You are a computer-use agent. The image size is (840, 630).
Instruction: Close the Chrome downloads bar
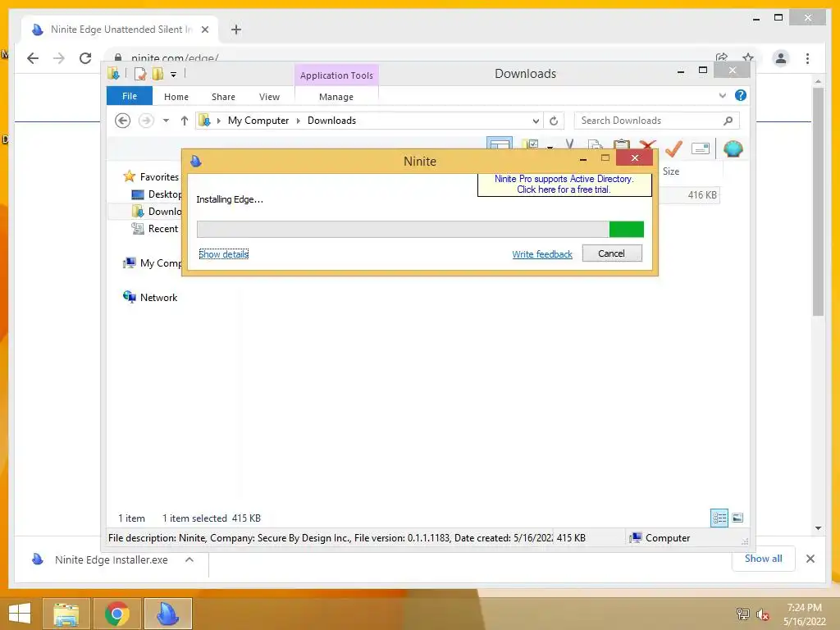[x=810, y=559]
